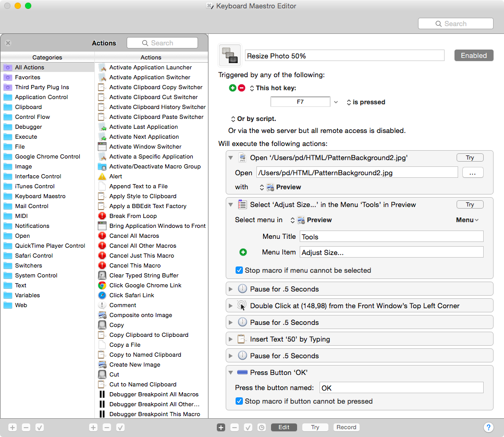Click the Alert action warning icon
The height and width of the screenshot is (437, 504).
point(102,176)
